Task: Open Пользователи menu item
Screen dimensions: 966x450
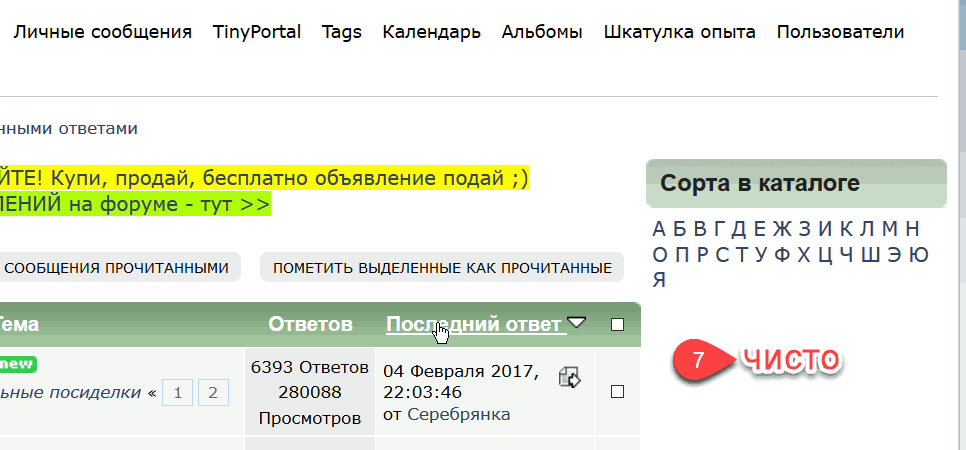Action: pos(840,32)
